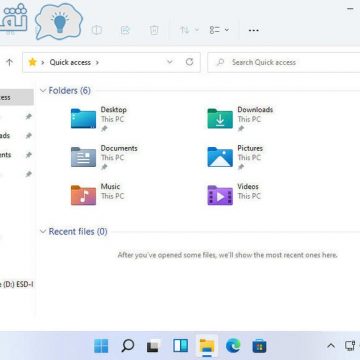Click the Delete trash icon in toolbar
The width and height of the screenshot is (360, 360).
(x=154, y=30)
